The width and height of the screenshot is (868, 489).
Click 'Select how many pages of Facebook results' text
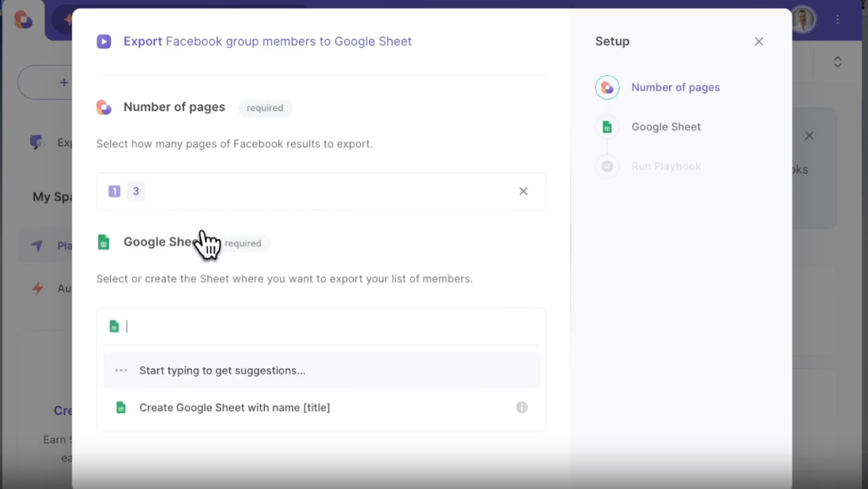tap(235, 144)
